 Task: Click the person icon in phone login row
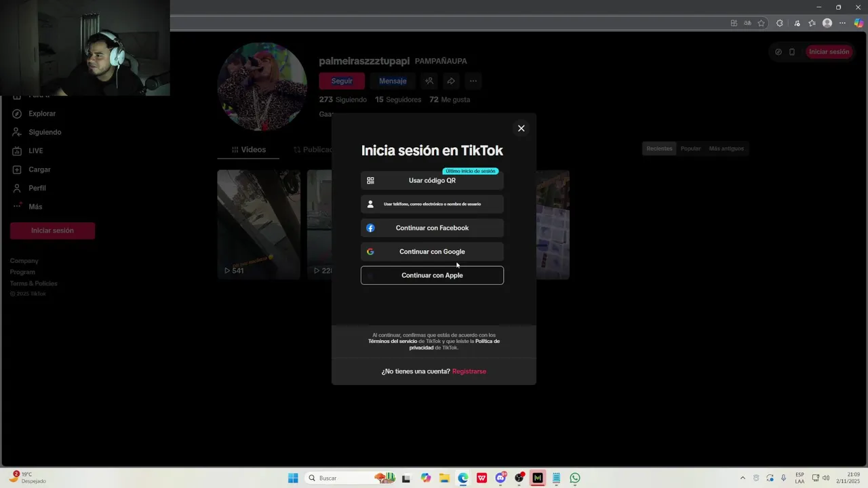(370, 204)
